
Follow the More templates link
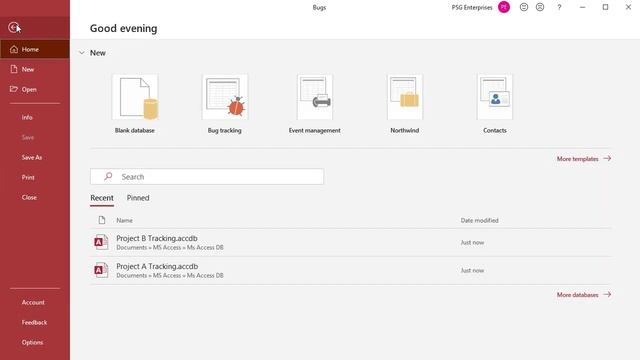point(584,159)
